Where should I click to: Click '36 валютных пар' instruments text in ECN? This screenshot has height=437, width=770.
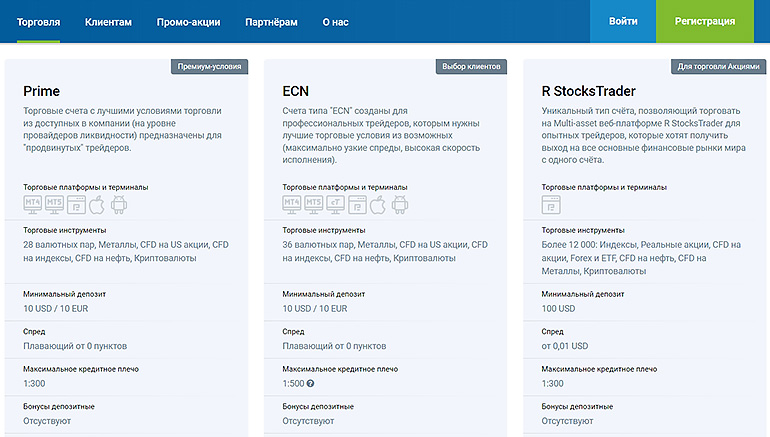385,251
